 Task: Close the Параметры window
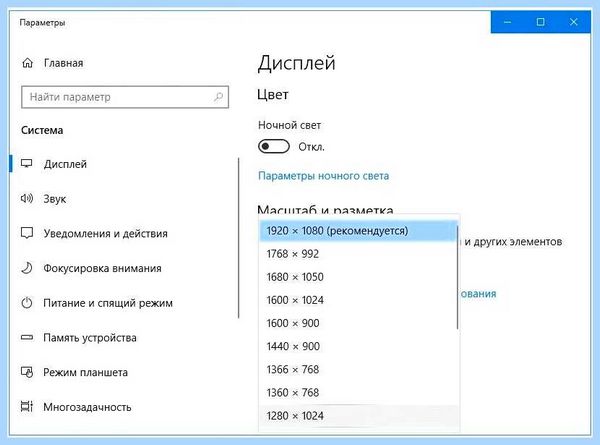574,22
